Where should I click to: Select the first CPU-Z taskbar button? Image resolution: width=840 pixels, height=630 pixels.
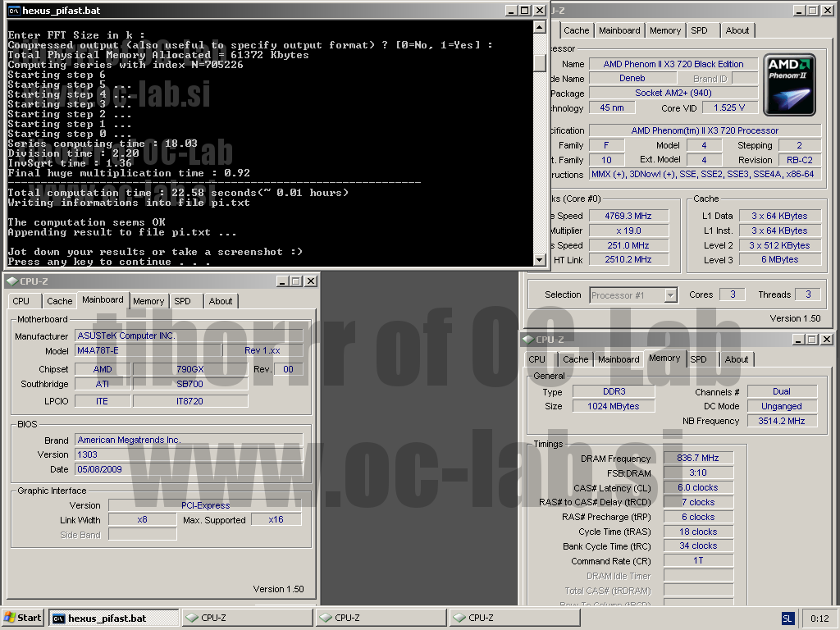[247, 618]
